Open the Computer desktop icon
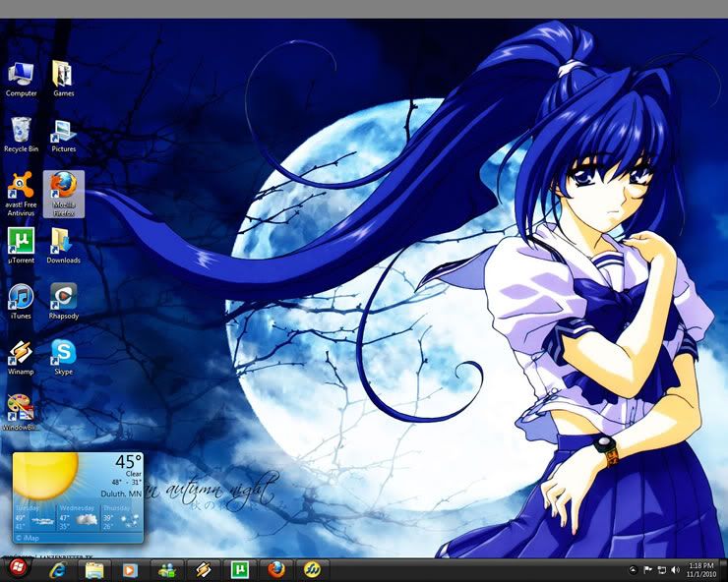The height and width of the screenshot is (582, 728). coord(21,80)
